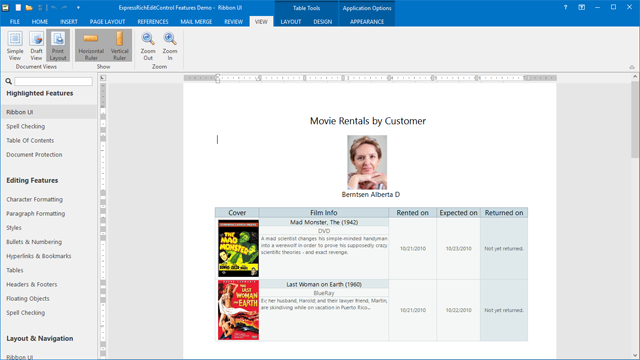Click the '10/23/2010' expected date cell
Screen dimensions: 640x360
[458, 248]
